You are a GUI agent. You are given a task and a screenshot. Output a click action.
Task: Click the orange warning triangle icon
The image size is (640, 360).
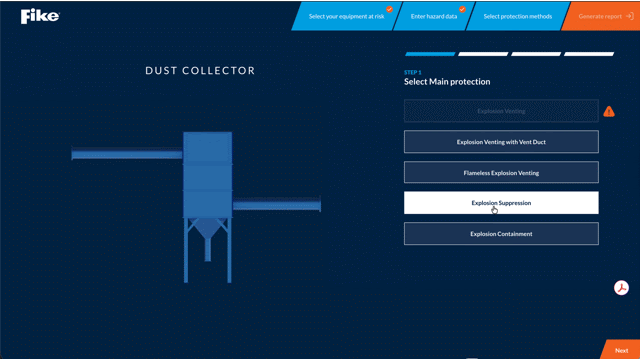click(x=609, y=111)
